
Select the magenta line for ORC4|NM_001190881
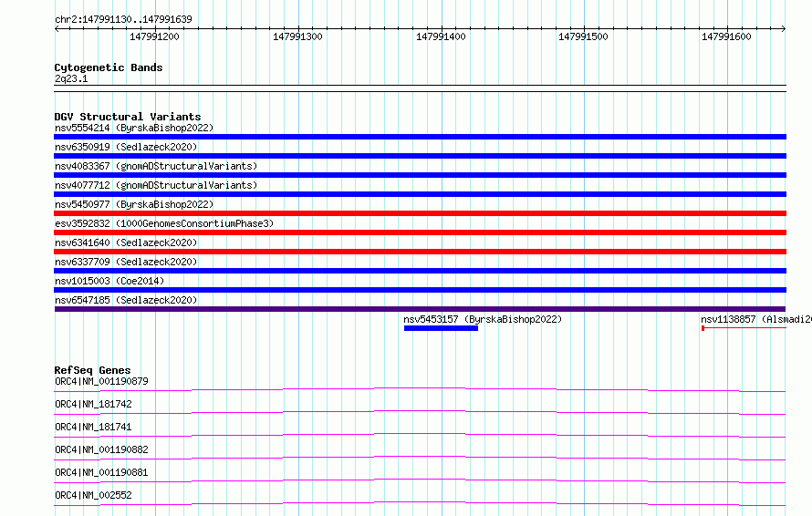pyautogui.click(x=420, y=480)
